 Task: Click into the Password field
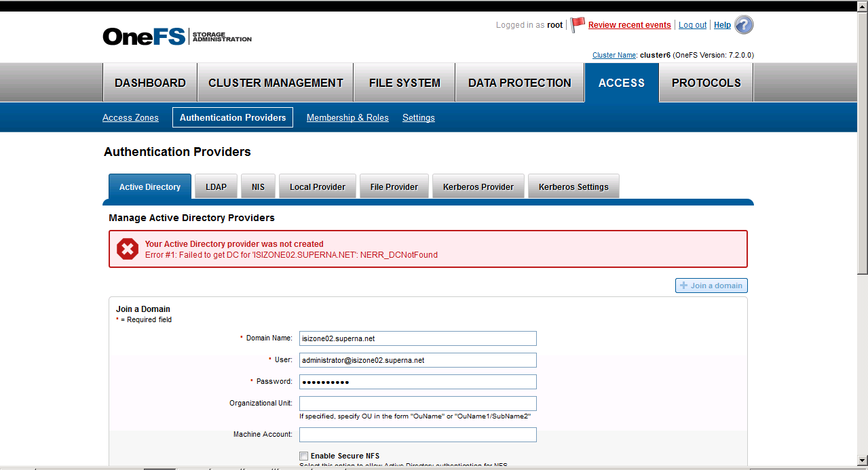(418, 382)
